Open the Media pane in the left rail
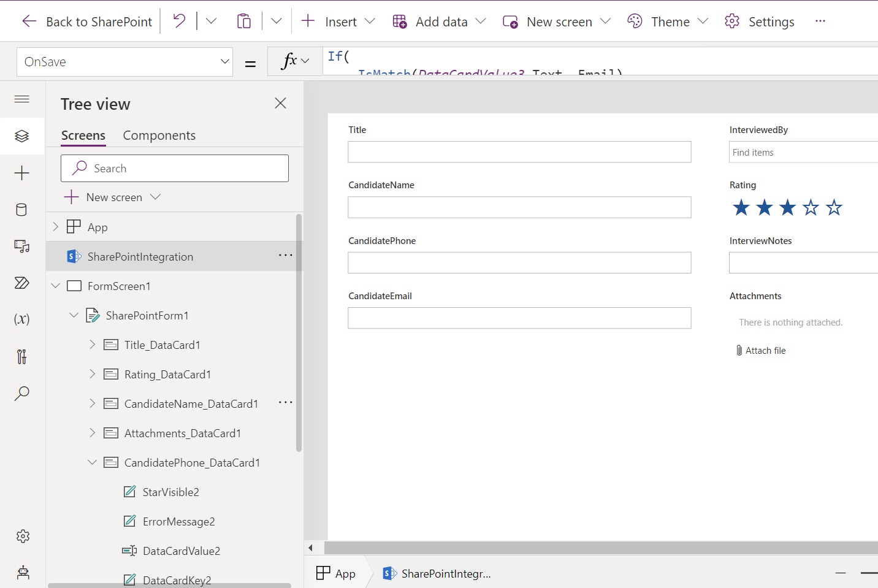Viewport: 878px width, 588px height. [x=21, y=246]
